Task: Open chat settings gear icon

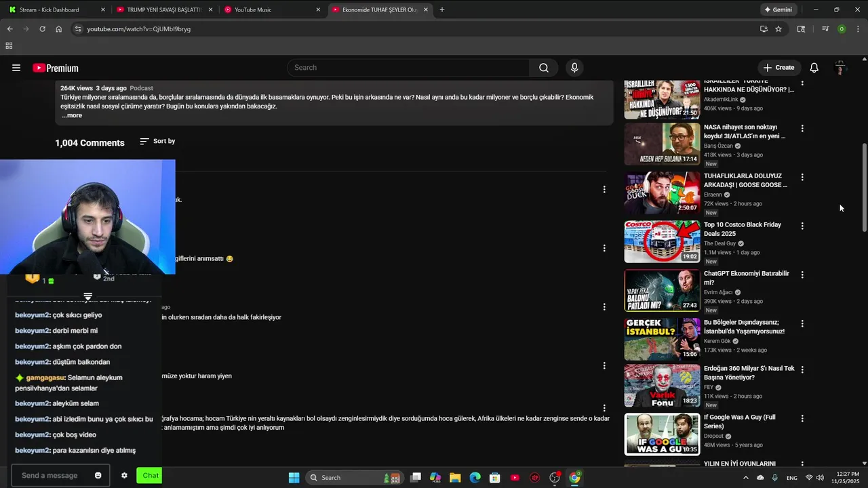Action: point(124,475)
